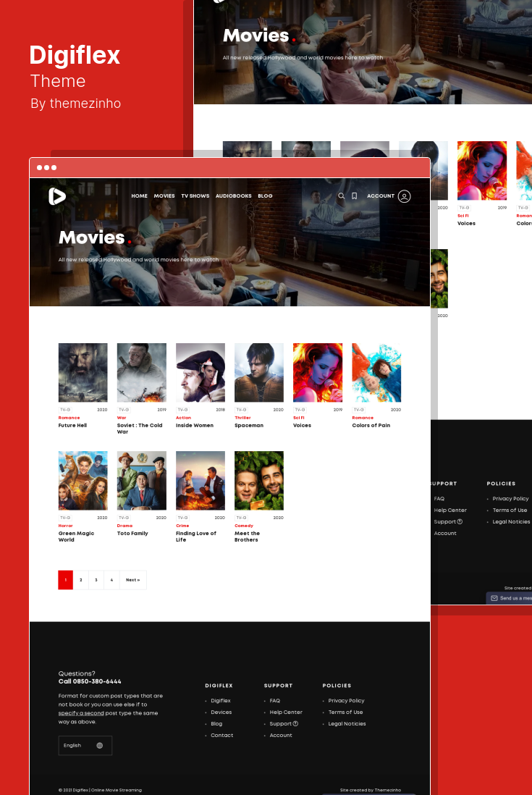This screenshot has width=532, height=795.
Task: Open the search magnifier icon
Action: pos(342,195)
